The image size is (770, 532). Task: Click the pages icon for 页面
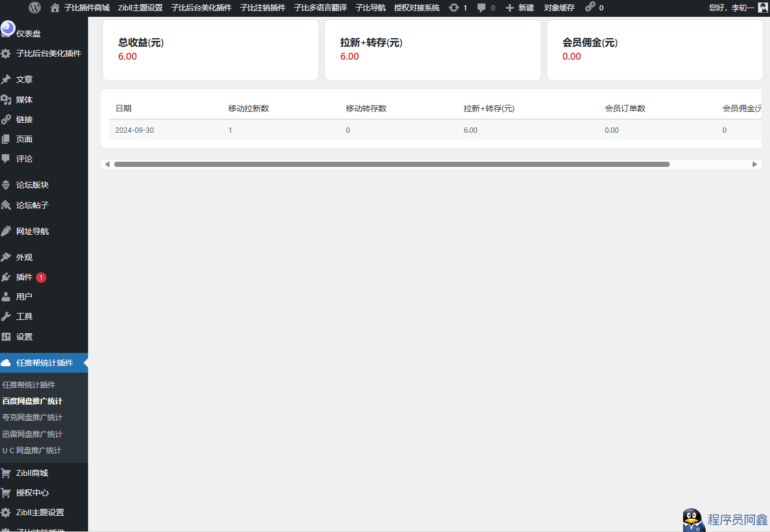6,139
